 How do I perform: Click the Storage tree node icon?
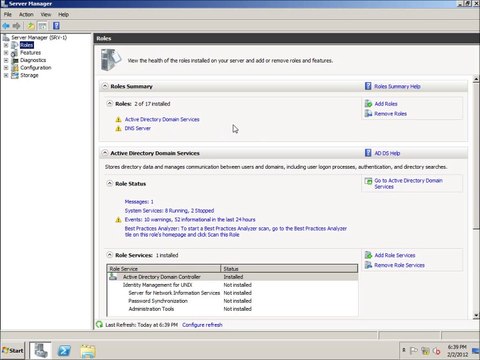click(x=14, y=75)
